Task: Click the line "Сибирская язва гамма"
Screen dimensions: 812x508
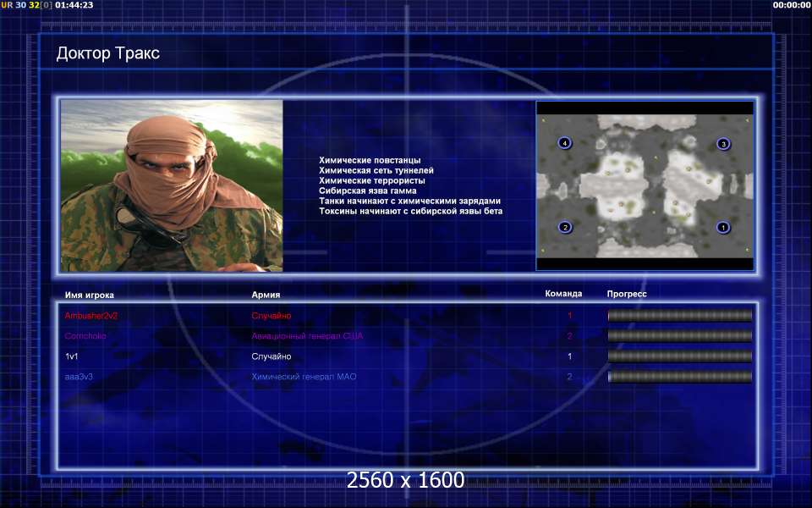Action: pyautogui.click(x=368, y=190)
